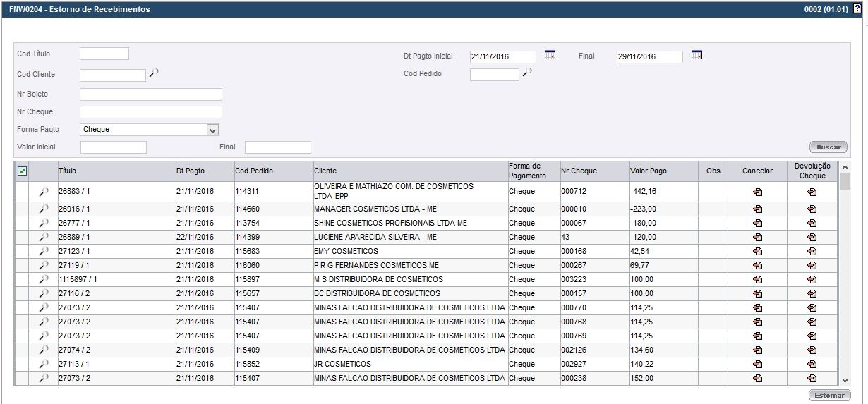The height and width of the screenshot is (404, 868).
Task: Click the Valor Inicial input field
Action: coord(114,147)
